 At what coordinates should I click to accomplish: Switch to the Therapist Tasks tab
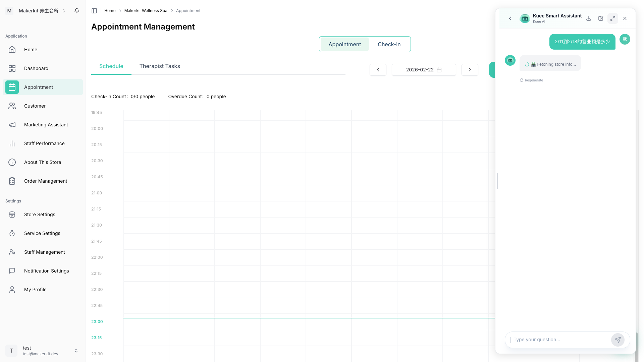point(160,66)
